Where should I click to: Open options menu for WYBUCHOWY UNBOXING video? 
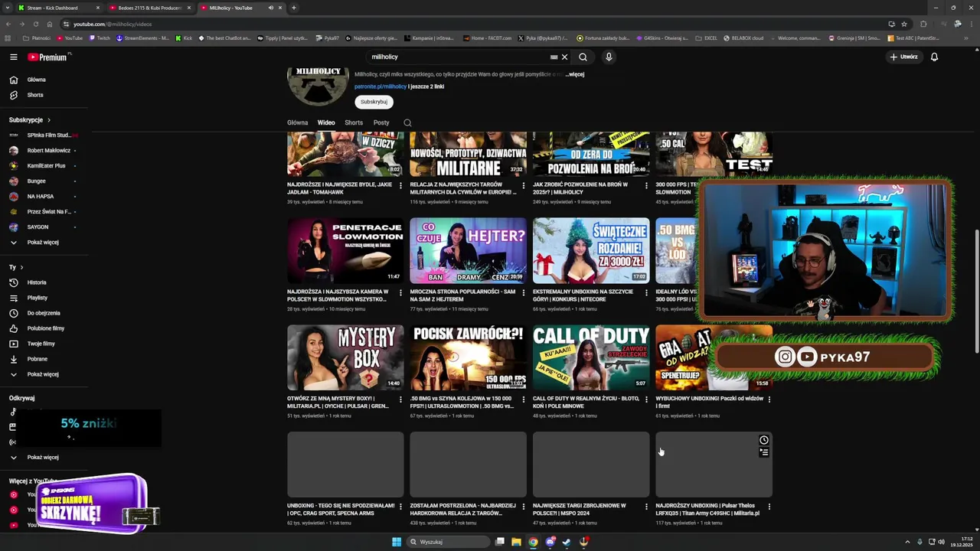click(769, 399)
